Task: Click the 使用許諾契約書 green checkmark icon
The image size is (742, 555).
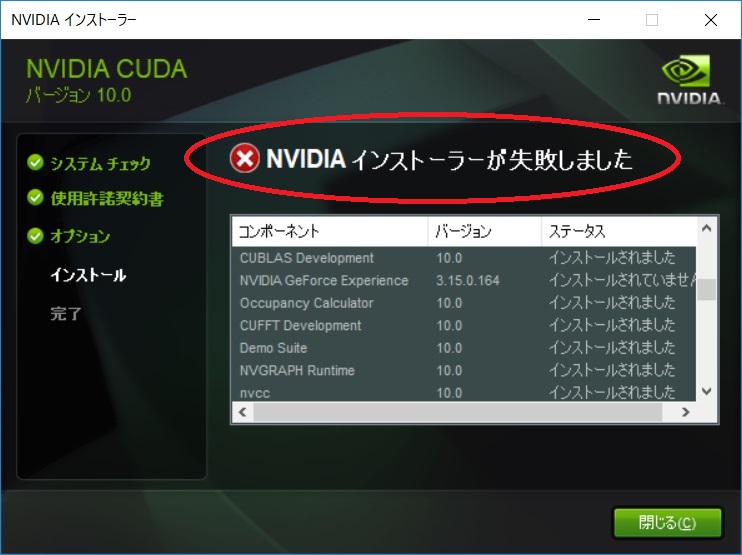Action: point(35,197)
